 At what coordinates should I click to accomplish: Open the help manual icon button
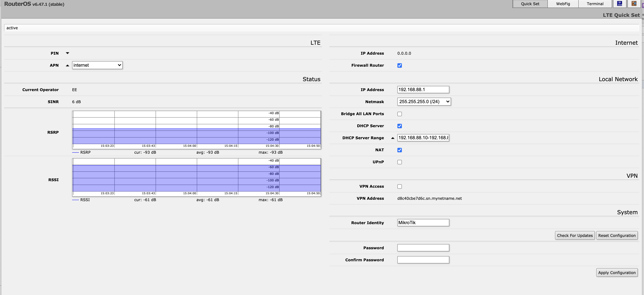click(619, 3)
